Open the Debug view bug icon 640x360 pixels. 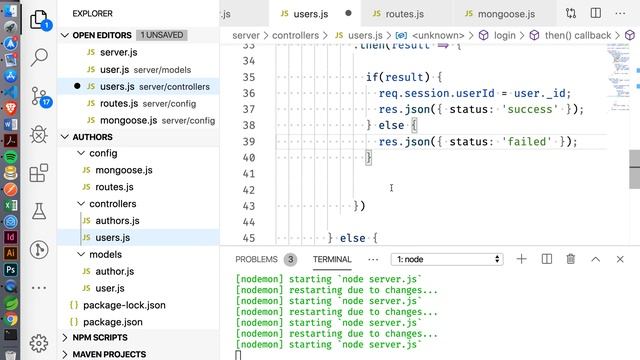tap(39, 134)
